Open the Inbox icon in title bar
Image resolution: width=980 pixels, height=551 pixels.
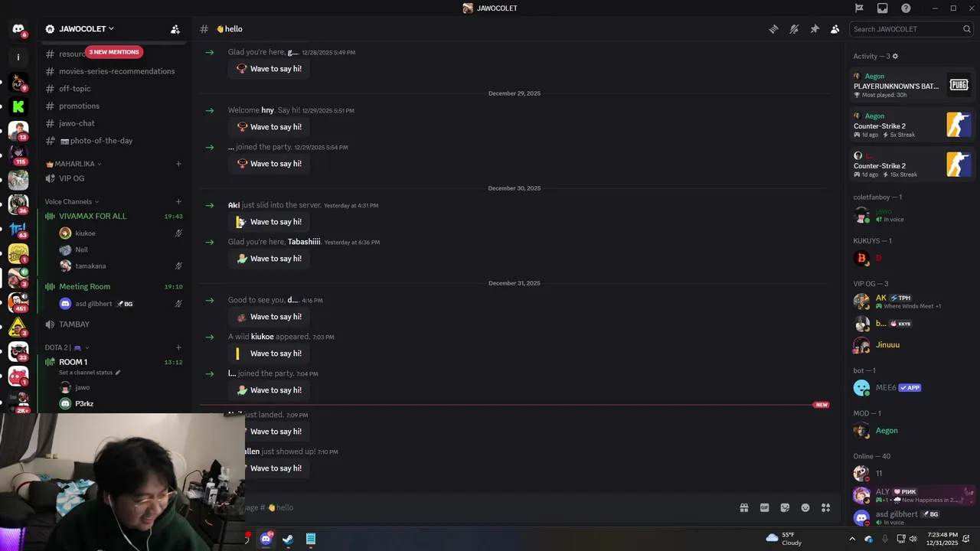(x=883, y=8)
